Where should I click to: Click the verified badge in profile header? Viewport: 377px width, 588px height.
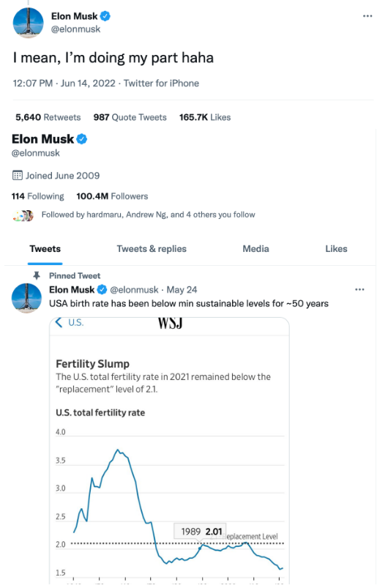click(82, 139)
